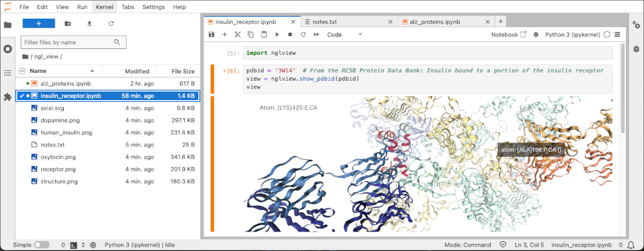Select oxytocin.png in the file list
644x251 pixels.
click(x=108, y=157)
